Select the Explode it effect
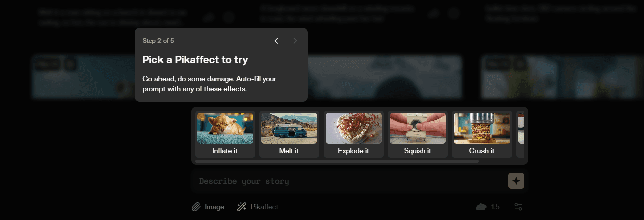 (354, 134)
